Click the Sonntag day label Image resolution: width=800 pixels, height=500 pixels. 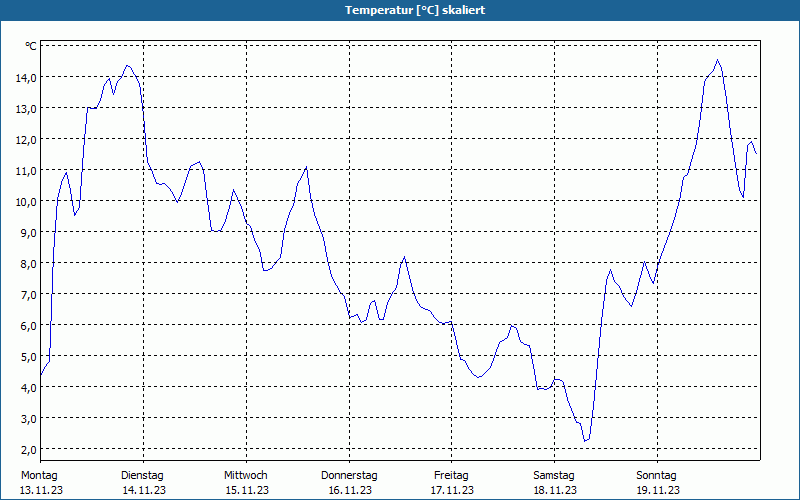click(657, 476)
